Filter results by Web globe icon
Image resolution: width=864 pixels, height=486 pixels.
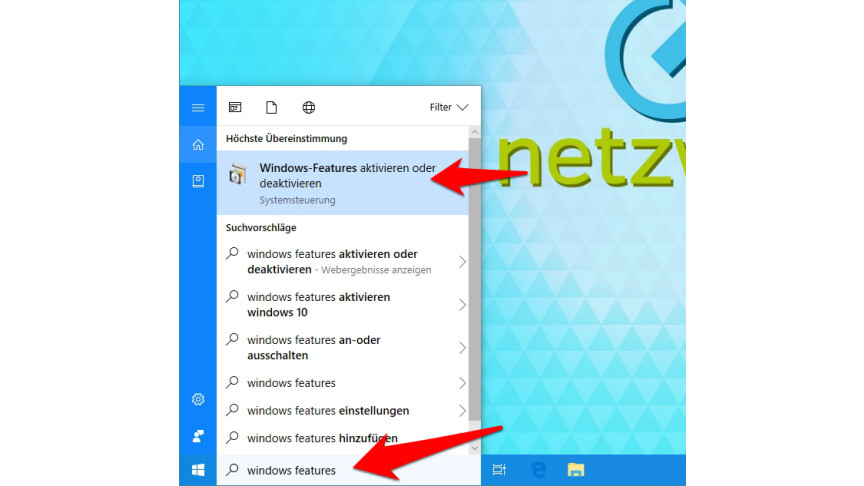308,107
